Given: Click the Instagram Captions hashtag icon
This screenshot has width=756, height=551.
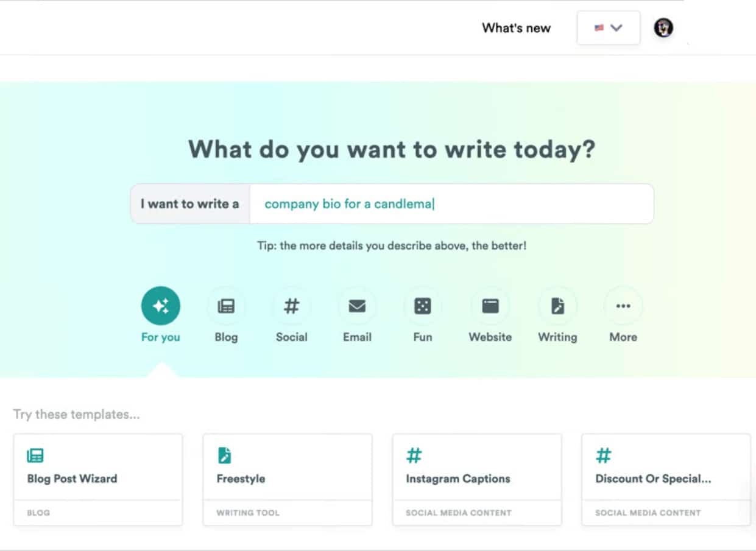Looking at the screenshot, I should pos(414,455).
